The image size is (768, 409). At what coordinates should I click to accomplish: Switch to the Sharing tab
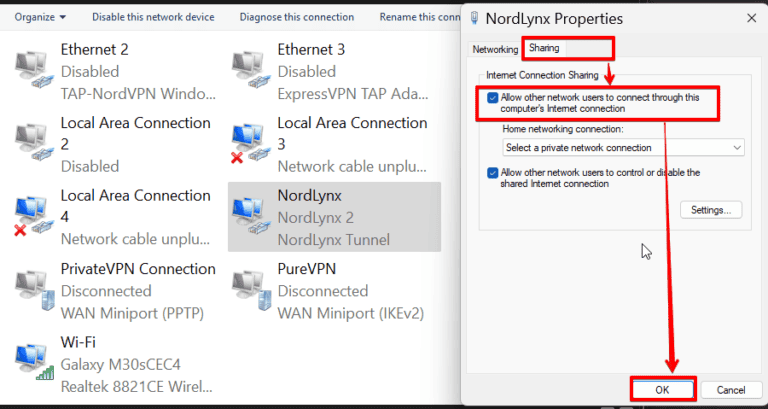click(x=544, y=48)
